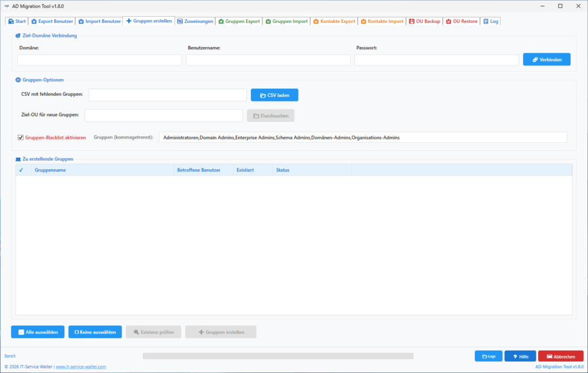Click the Log tab icon

click(x=486, y=21)
